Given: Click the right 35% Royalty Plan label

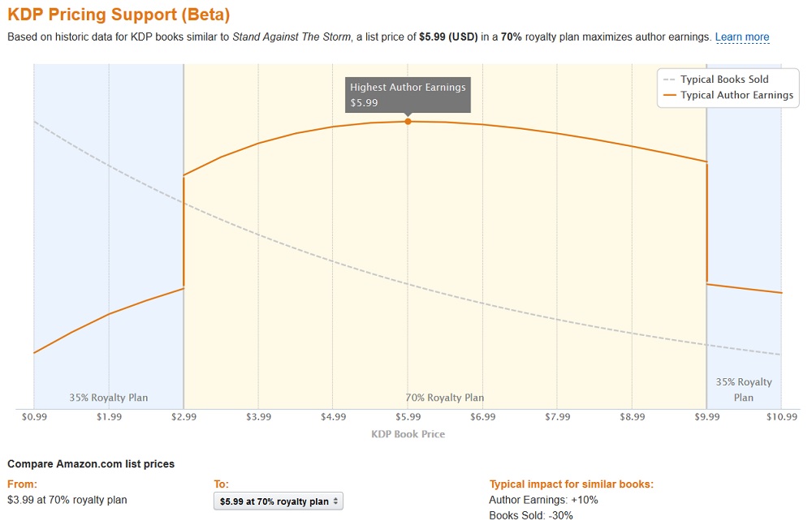Looking at the screenshot, I should (x=744, y=389).
